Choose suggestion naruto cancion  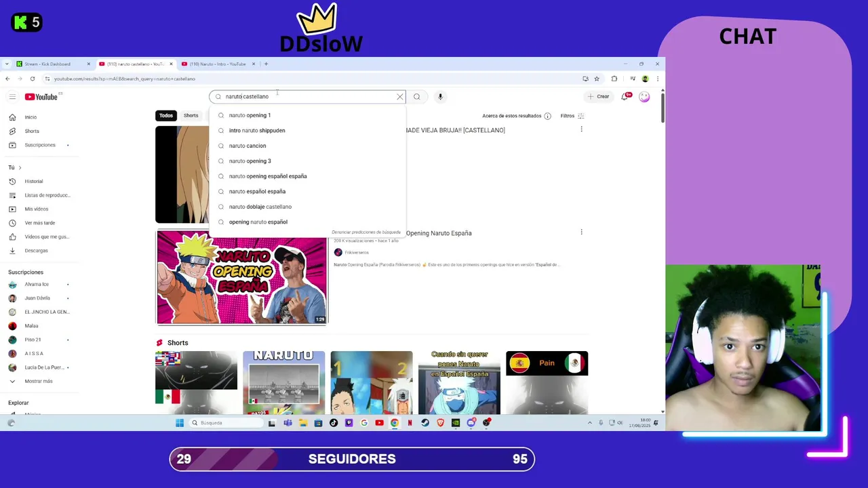[307, 146]
